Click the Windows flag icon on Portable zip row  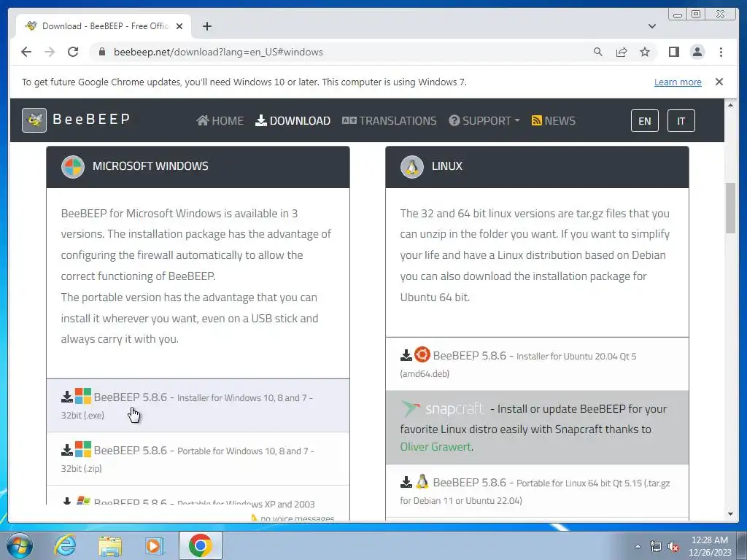tap(83, 449)
